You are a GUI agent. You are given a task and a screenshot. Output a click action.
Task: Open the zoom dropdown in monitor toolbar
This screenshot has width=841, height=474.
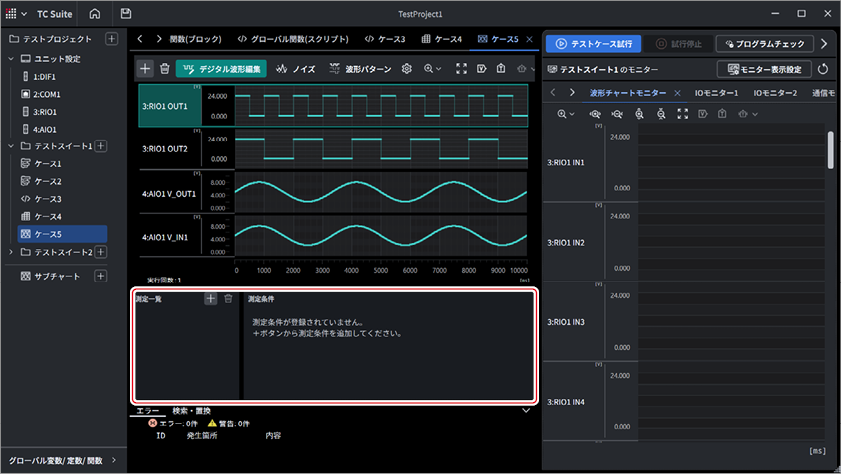(x=566, y=114)
